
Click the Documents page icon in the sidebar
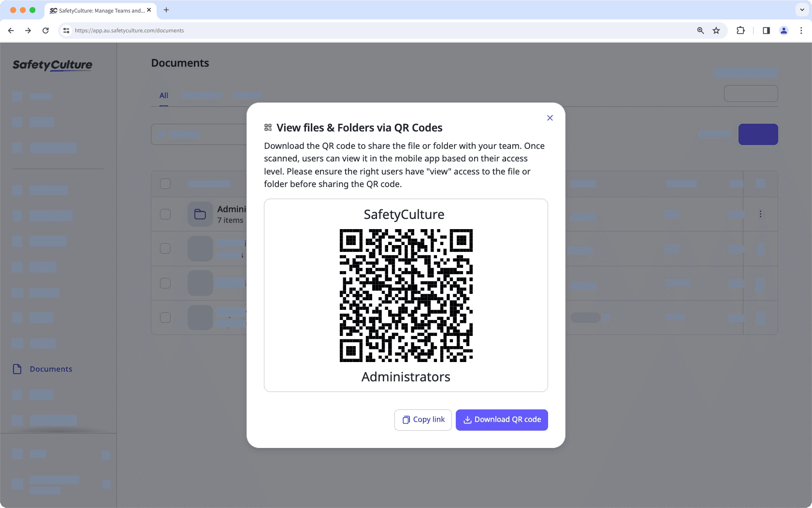[x=17, y=369]
